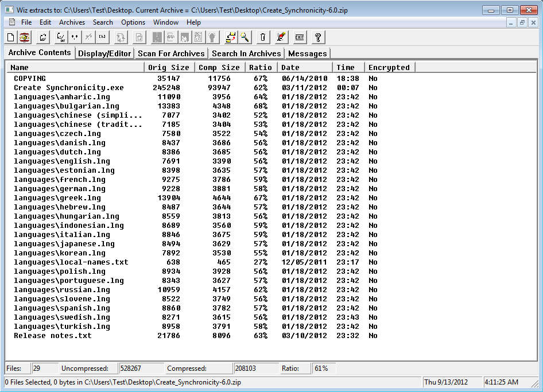Sort by the Time column header
The width and height of the screenshot is (543, 392).
[348, 68]
